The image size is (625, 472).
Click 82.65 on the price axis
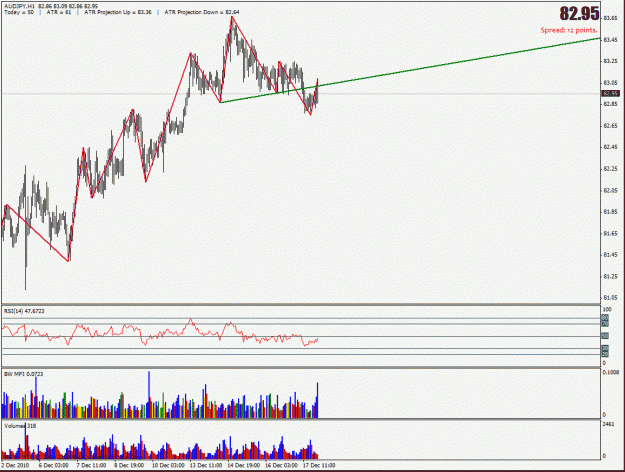(611, 126)
